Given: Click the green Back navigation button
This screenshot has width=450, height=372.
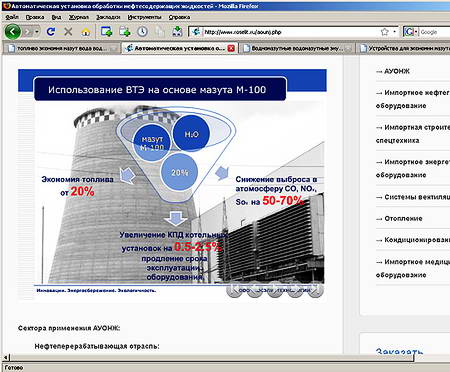Looking at the screenshot, I should click(13, 32).
